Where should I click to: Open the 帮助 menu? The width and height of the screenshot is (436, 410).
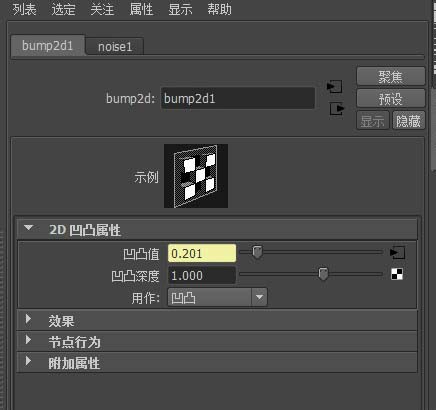(219, 9)
